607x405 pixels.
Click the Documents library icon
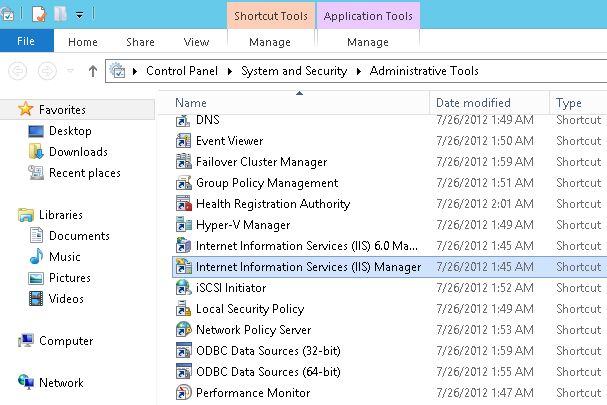[x=36, y=235]
